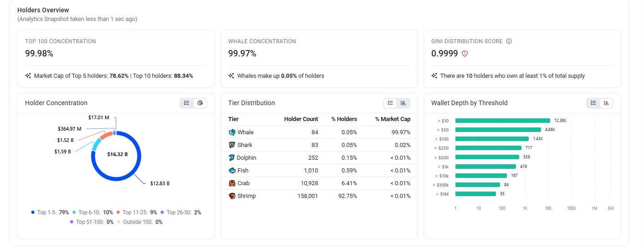The height and width of the screenshot is (248, 644).
Task: Switch Holder Concentration to list view
Action: click(x=187, y=103)
